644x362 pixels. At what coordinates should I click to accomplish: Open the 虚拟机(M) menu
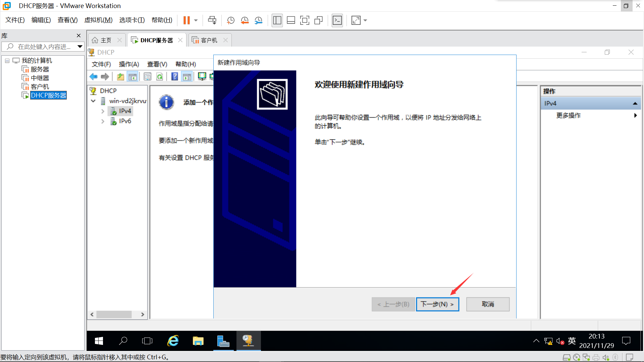point(98,20)
